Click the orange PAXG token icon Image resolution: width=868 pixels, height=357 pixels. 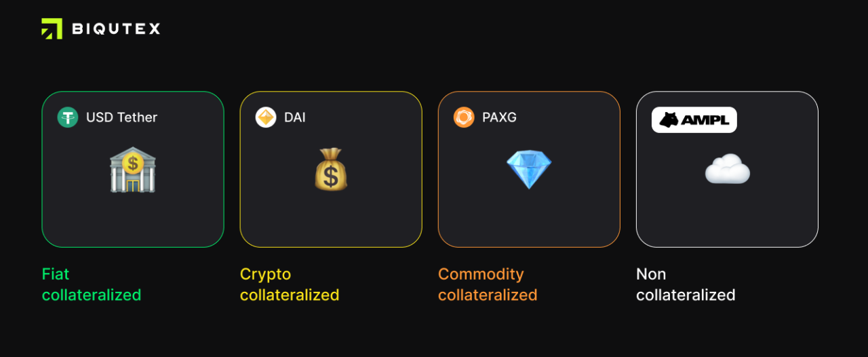(x=464, y=117)
